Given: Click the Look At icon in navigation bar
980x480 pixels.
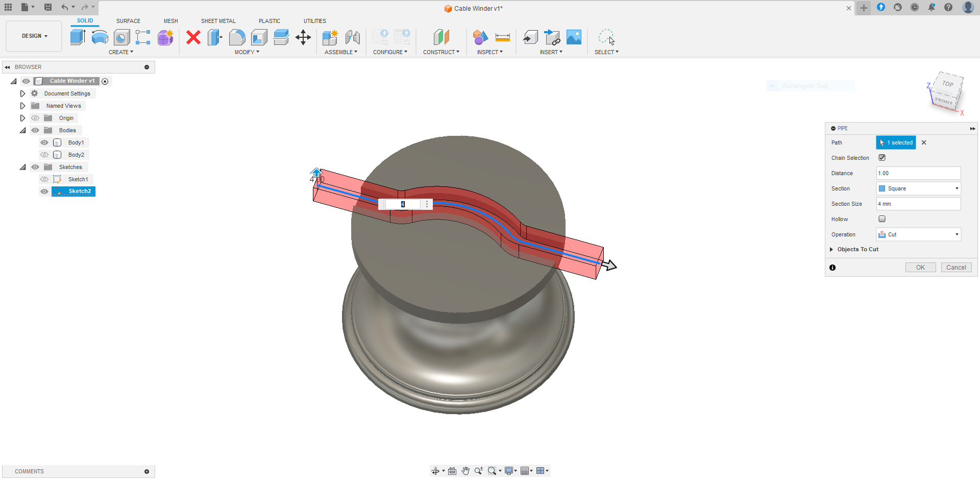Looking at the screenshot, I should (x=452, y=471).
